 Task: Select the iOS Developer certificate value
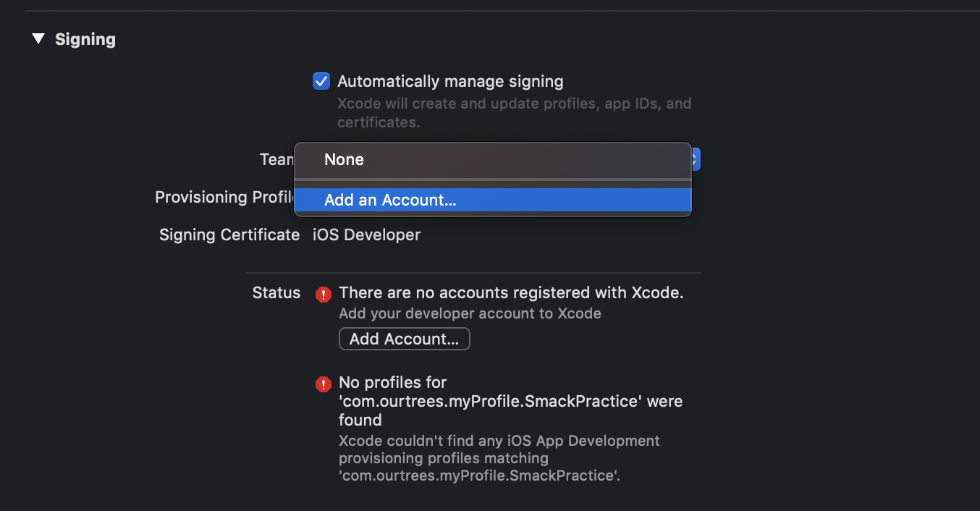(366, 235)
